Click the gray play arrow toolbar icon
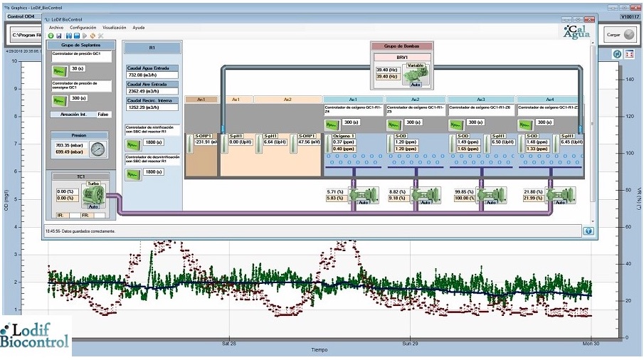 (85, 36)
